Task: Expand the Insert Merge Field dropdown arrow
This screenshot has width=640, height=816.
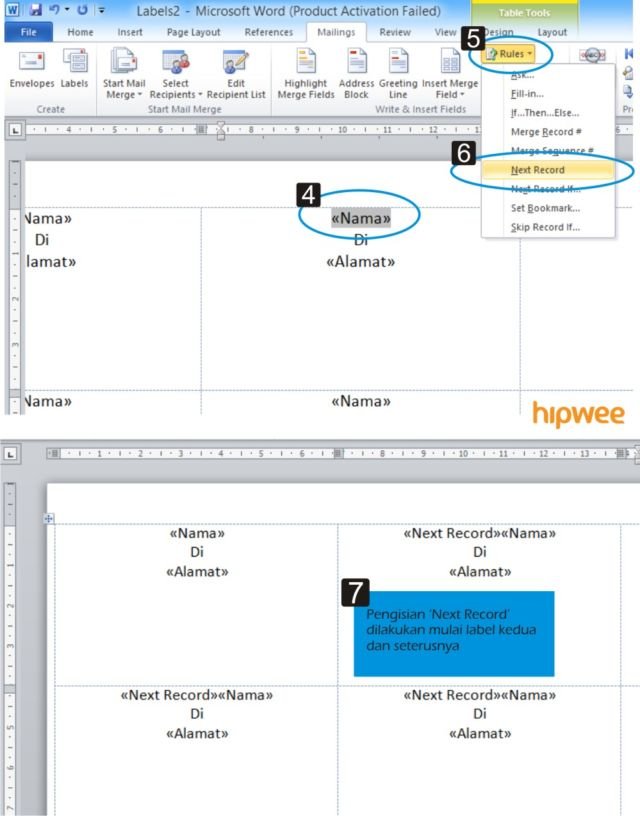Action: pyautogui.click(x=462, y=95)
